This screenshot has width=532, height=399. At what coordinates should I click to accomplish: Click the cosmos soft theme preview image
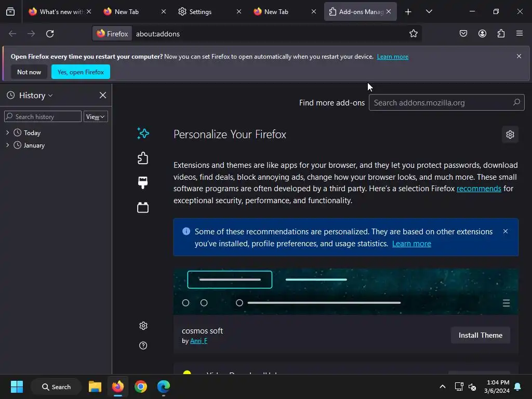[345, 291]
